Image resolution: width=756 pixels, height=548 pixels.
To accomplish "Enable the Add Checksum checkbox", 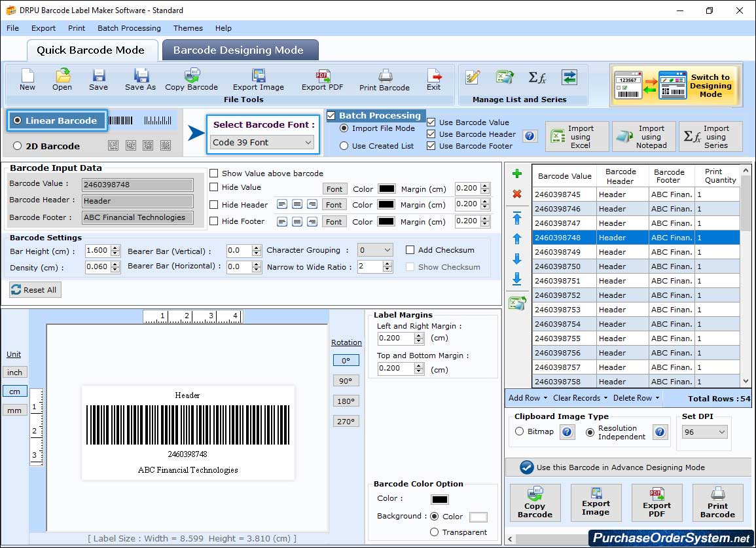I will click(x=410, y=250).
